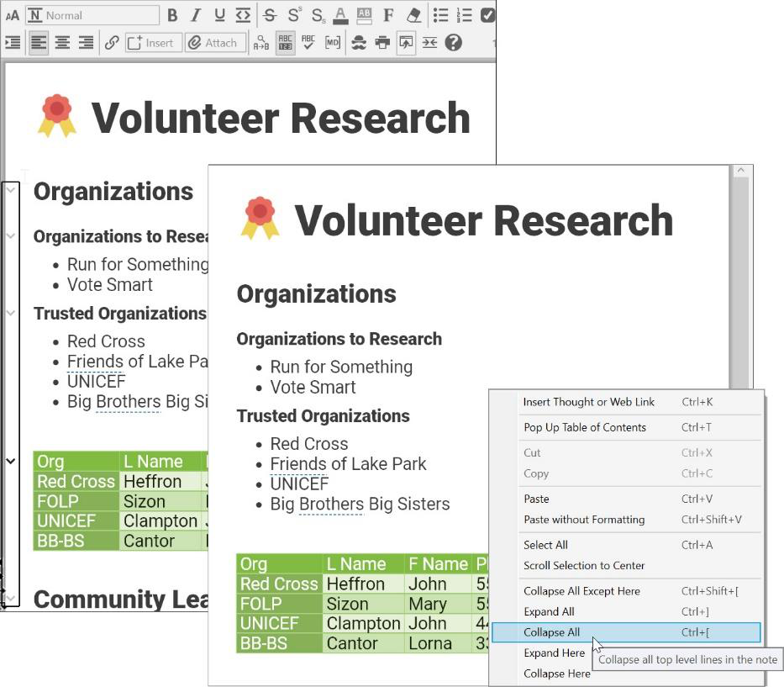The width and height of the screenshot is (784, 687).
Task: Collapse the Organizations heading chevron
Action: (x=11, y=191)
